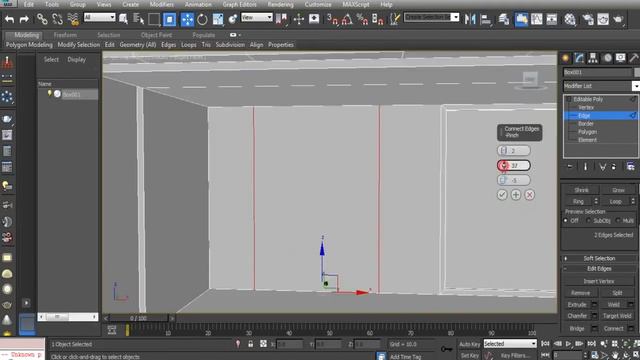The height and width of the screenshot is (360, 640).
Task: Activate the Select and Rotate tool
Action: (202, 19)
